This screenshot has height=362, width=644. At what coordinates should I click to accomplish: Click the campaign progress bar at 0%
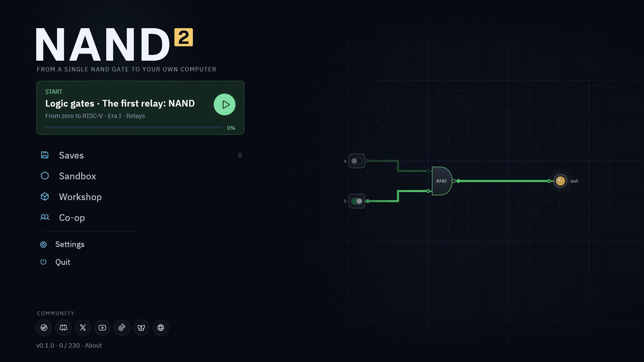134,127
